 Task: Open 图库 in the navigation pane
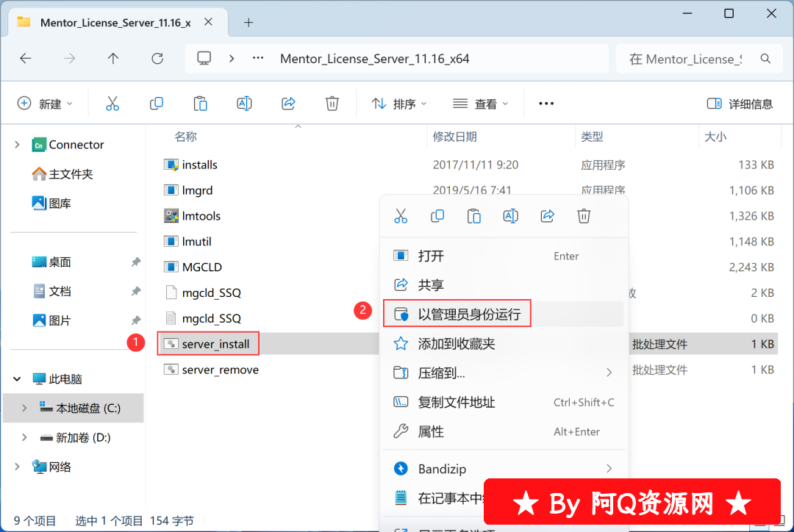pyautogui.click(x=51, y=204)
